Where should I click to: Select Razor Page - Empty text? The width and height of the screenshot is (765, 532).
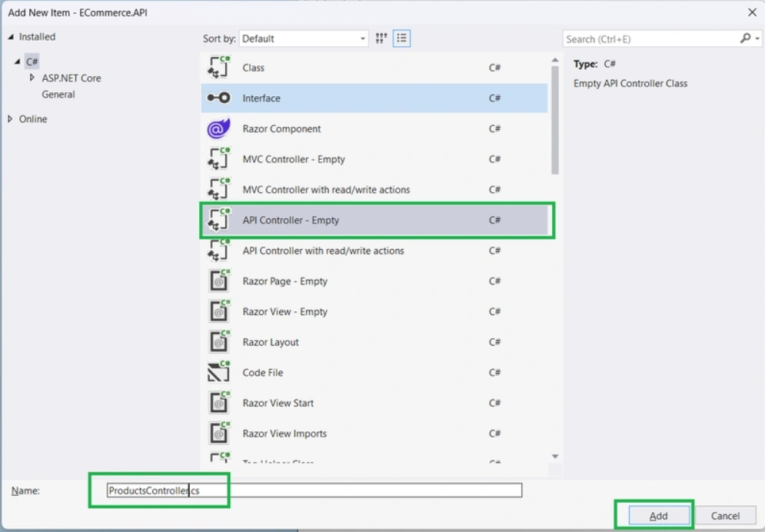tap(285, 281)
